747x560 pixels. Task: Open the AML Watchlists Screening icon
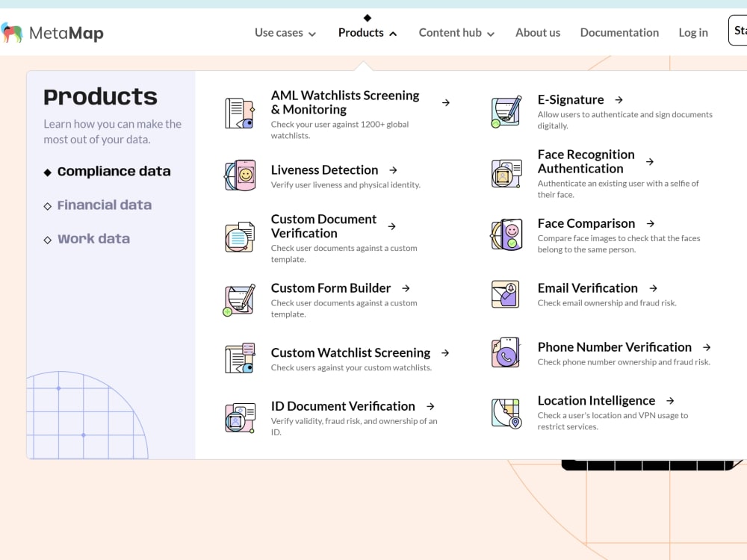pos(240,113)
